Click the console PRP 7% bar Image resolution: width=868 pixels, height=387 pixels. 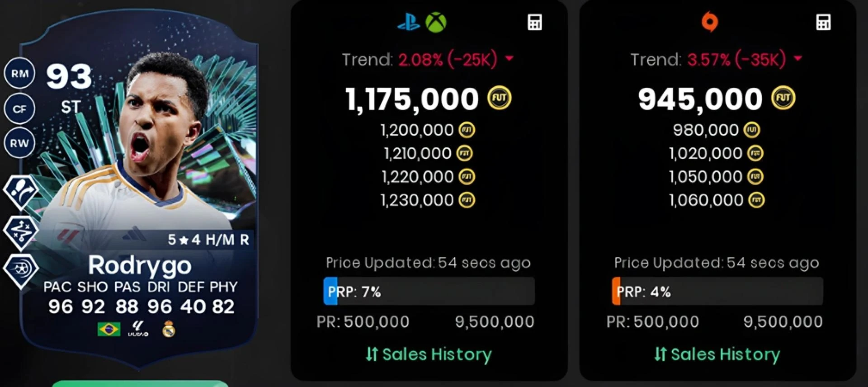point(429,291)
